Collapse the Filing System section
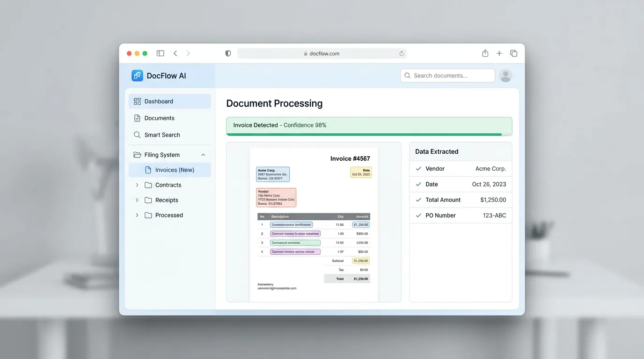 tap(203, 155)
